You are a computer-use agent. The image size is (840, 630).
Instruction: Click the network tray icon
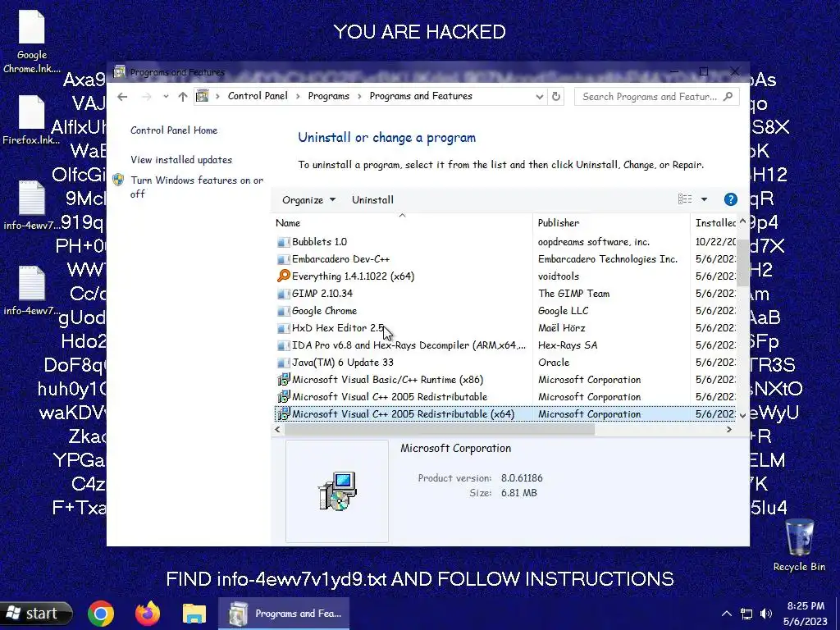746,614
